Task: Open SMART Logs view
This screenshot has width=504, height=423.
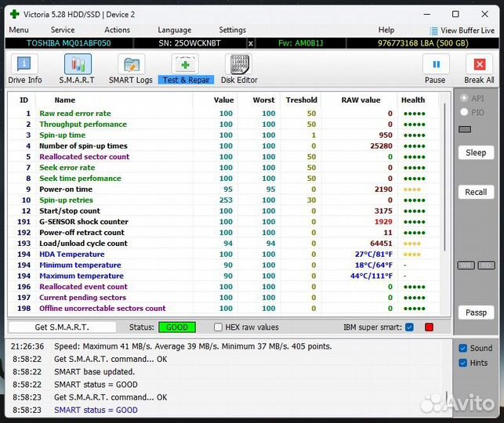Action: [x=131, y=69]
